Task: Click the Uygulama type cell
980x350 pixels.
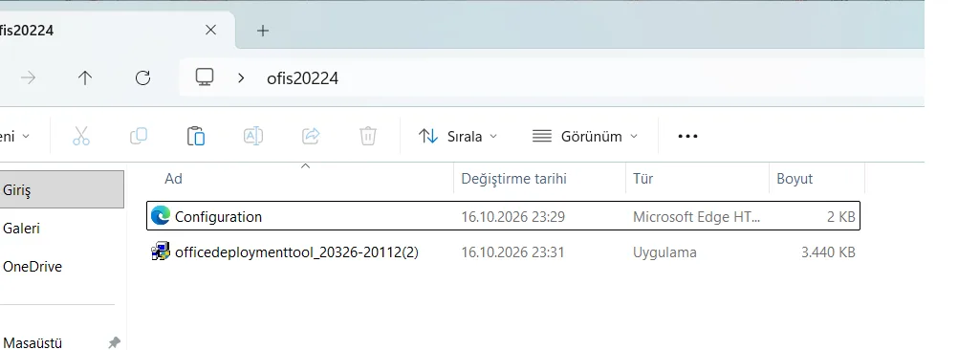Action: [665, 252]
